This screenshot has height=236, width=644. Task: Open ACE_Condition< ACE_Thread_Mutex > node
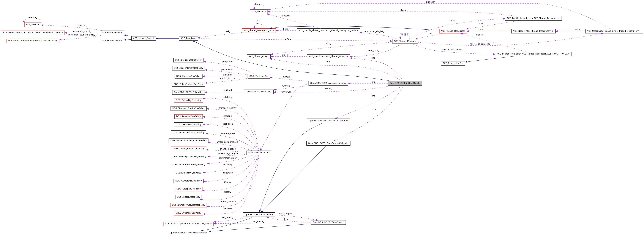(x=328, y=56)
